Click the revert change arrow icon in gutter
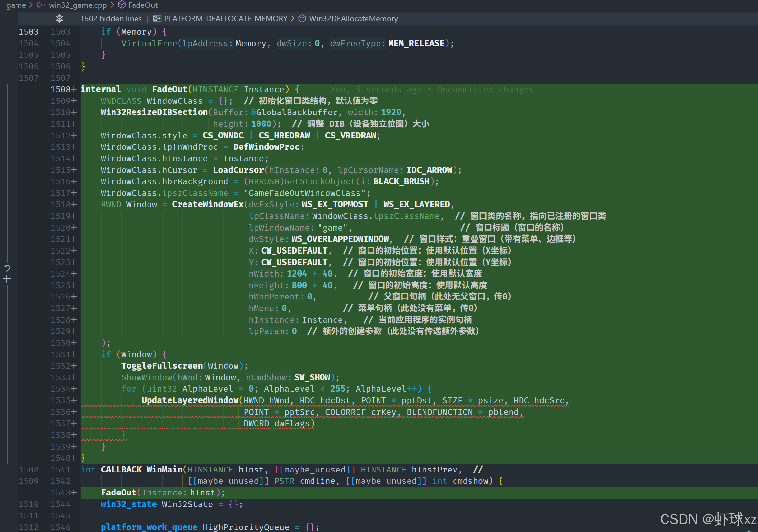The width and height of the screenshot is (758, 532). [7, 268]
